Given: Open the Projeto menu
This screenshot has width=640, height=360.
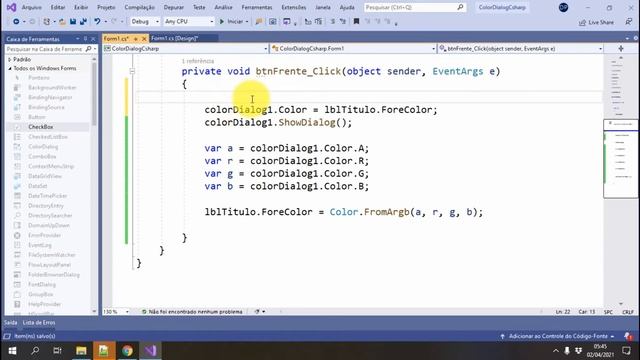Looking at the screenshot, I should pos(106,7).
